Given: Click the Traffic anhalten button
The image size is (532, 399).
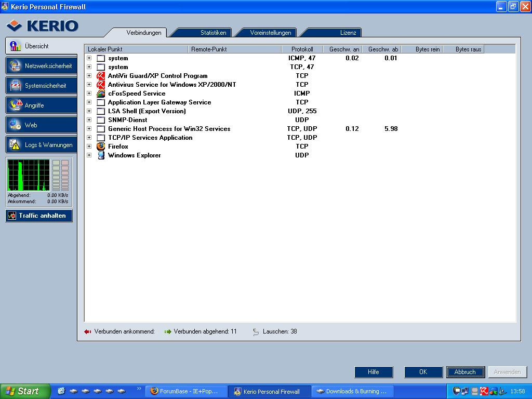Looking at the screenshot, I should [x=39, y=216].
